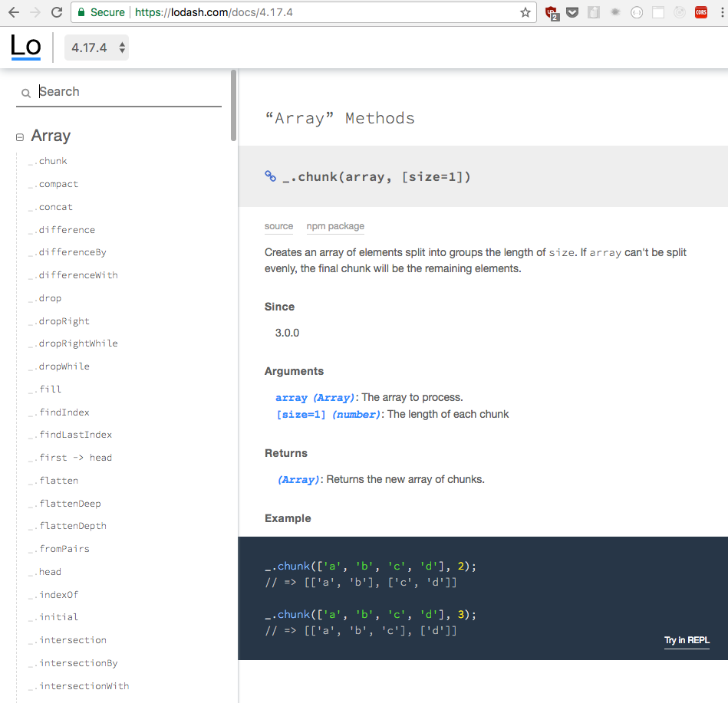Select _.flattenDeep in the sidebar
Image resolution: width=728 pixels, height=703 pixels.
pyautogui.click(x=64, y=504)
